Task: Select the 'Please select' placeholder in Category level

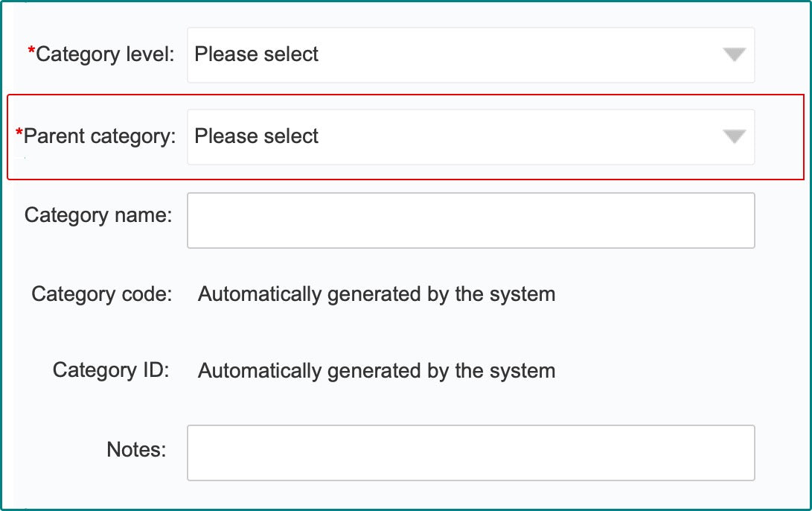Action: click(x=256, y=54)
